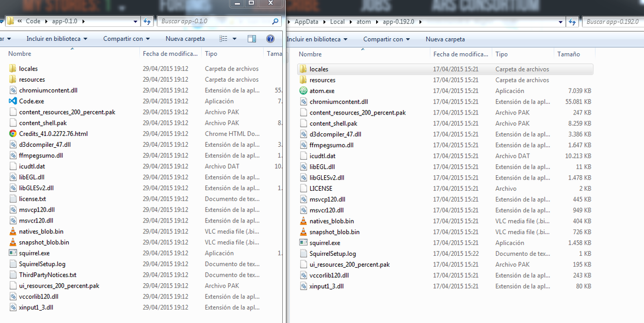Expand the view options dropdown arrow

235,39
